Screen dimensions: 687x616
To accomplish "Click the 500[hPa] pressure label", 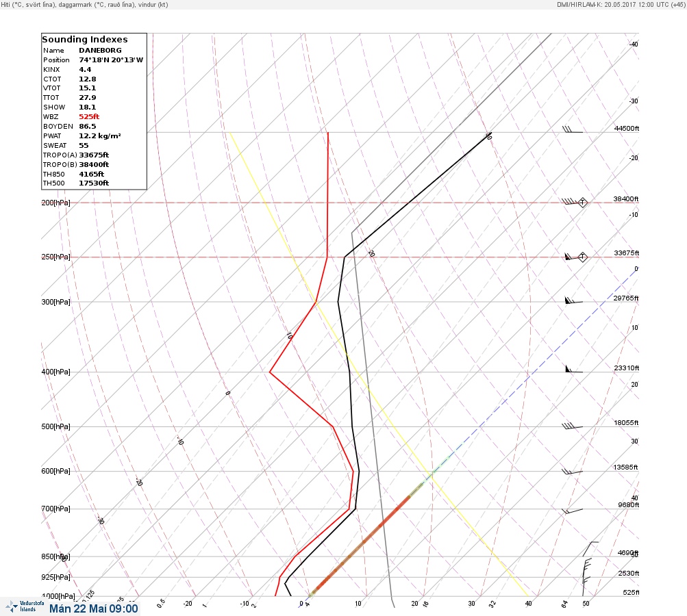I will pos(55,426).
